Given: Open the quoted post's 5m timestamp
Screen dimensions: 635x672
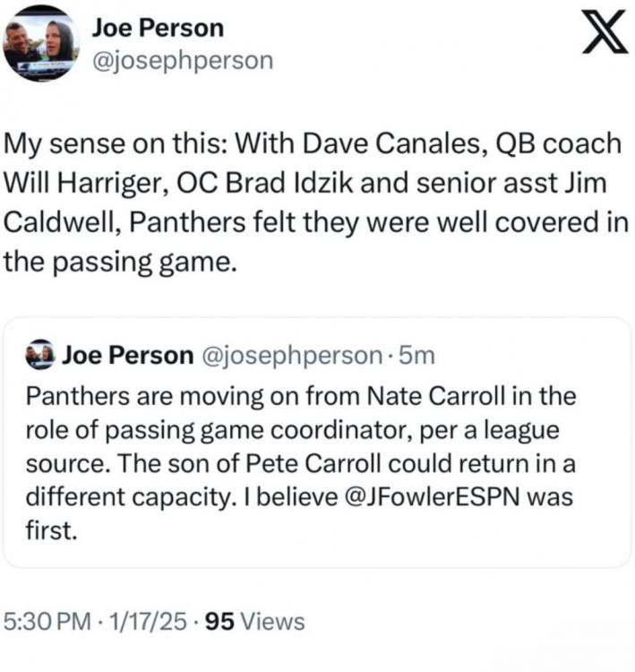Looking at the screenshot, I should click(416, 355).
